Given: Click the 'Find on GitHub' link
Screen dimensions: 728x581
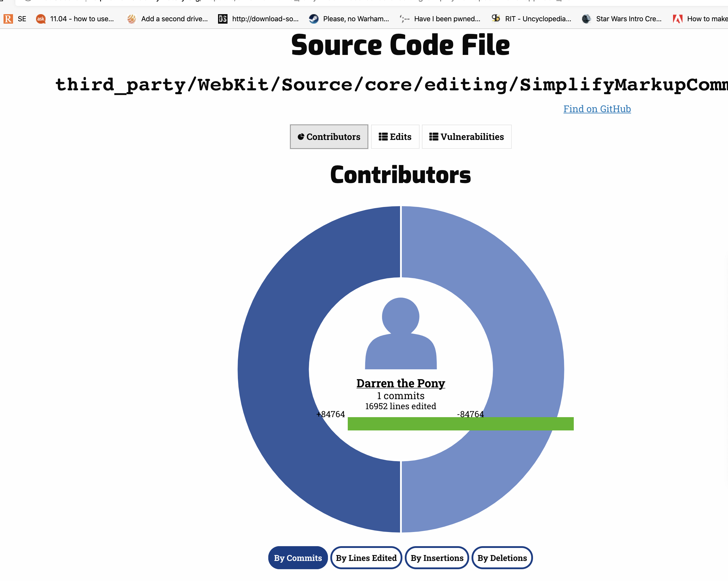Looking at the screenshot, I should pyautogui.click(x=597, y=109).
